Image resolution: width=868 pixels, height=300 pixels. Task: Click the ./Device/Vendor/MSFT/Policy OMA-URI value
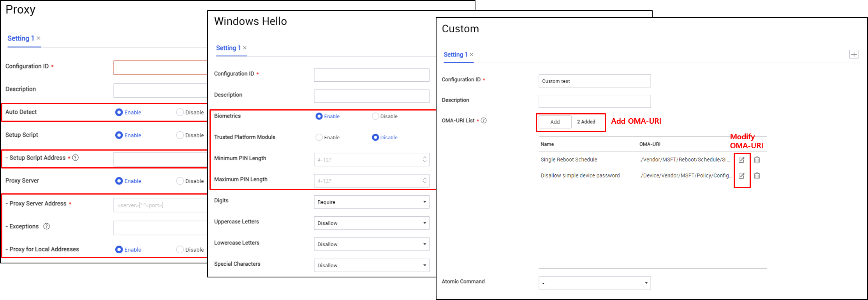tap(686, 175)
